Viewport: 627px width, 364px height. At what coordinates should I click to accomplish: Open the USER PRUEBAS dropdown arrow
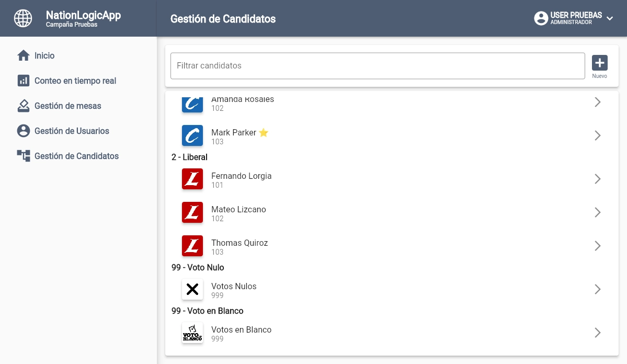[610, 18]
